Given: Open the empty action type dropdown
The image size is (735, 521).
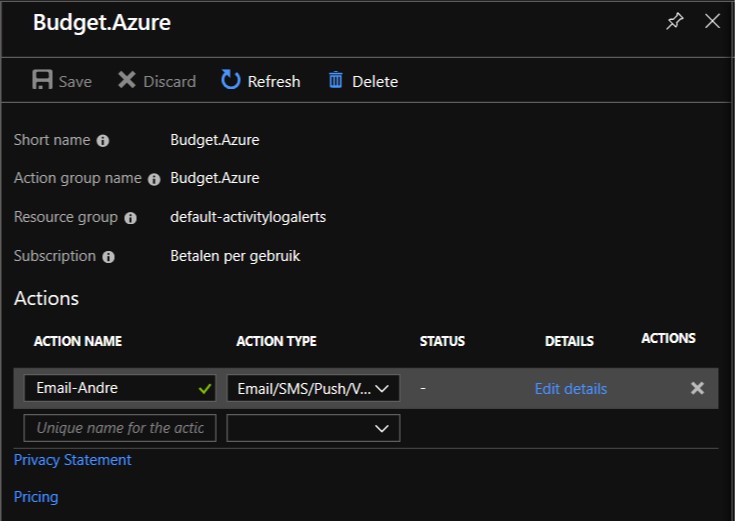Looking at the screenshot, I should click(x=313, y=428).
